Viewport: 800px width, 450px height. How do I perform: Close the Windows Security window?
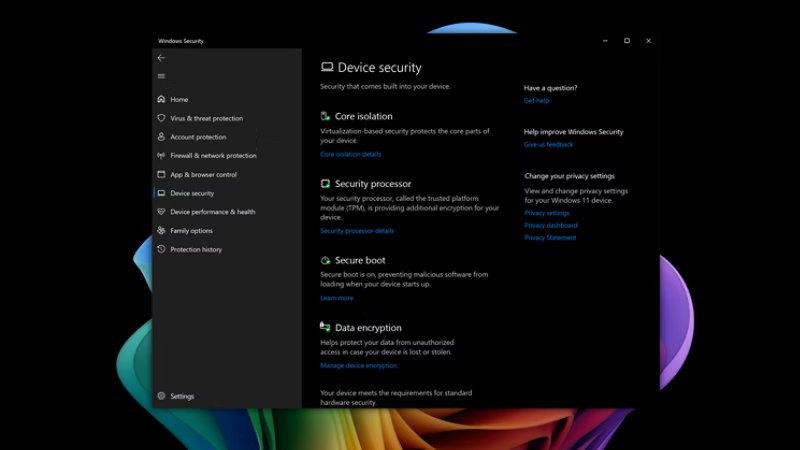(648, 41)
